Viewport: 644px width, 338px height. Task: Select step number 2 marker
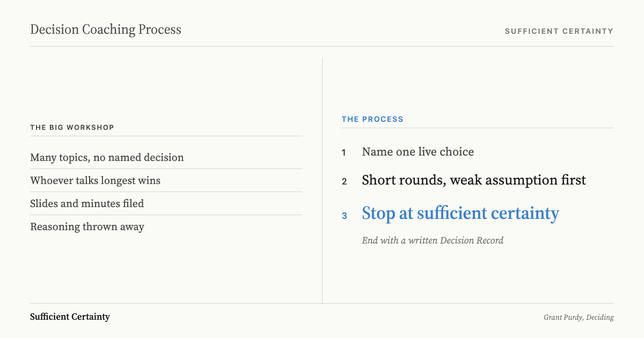click(345, 181)
